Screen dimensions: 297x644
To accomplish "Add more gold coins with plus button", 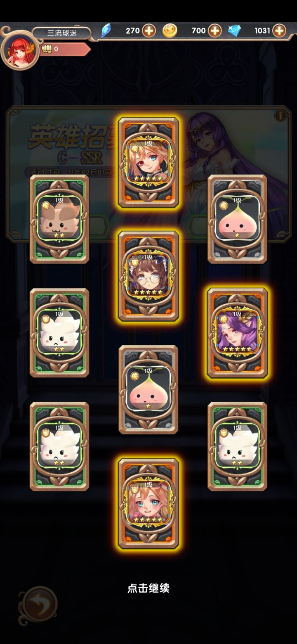I will [x=214, y=31].
